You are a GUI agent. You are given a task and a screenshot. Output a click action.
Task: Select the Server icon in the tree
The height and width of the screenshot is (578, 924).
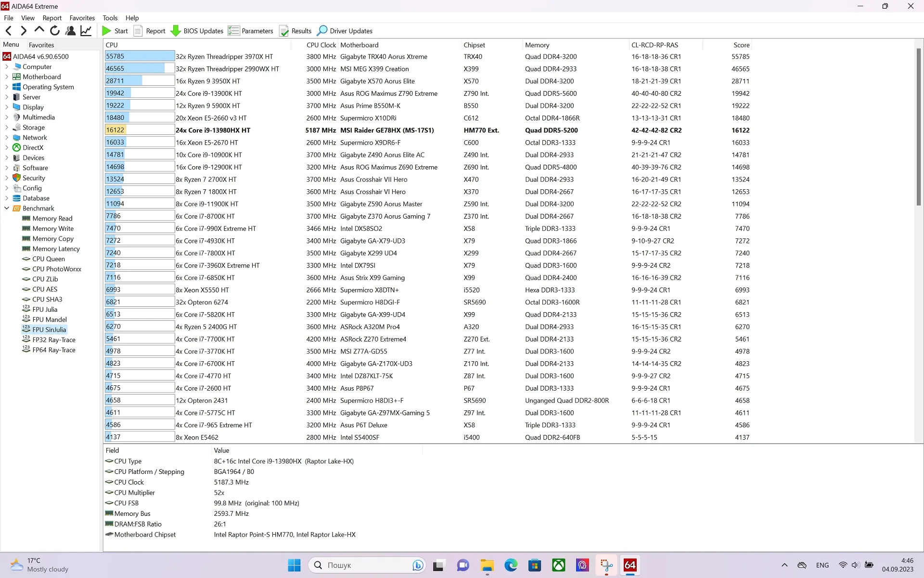pyautogui.click(x=17, y=97)
